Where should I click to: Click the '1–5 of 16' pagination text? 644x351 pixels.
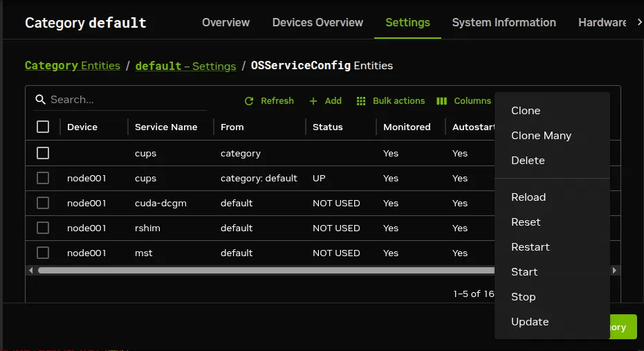tap(474, 294)
